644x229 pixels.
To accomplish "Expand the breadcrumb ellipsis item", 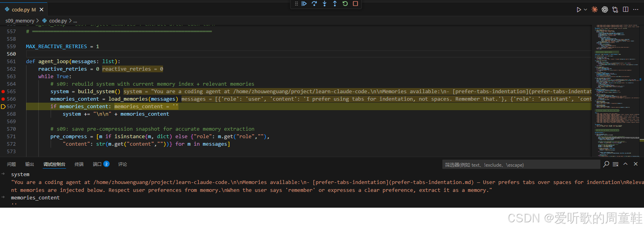I will (x=75, y=21).
